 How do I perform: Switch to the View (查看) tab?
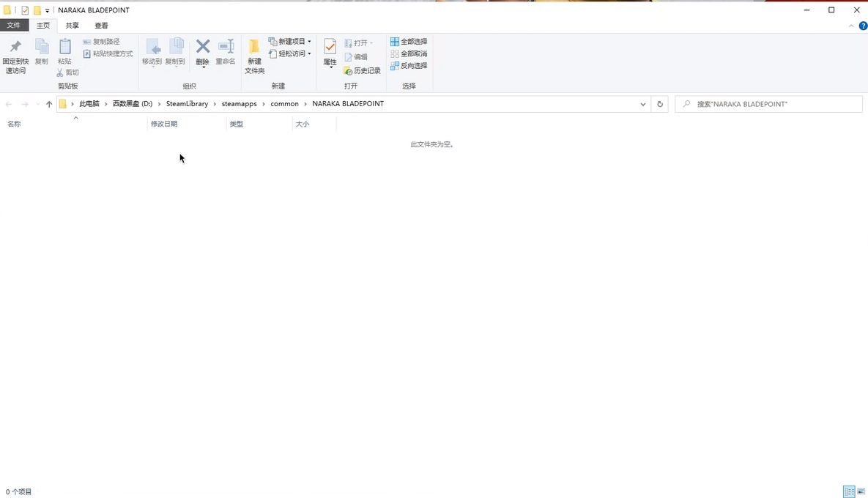tap(101, 26)
